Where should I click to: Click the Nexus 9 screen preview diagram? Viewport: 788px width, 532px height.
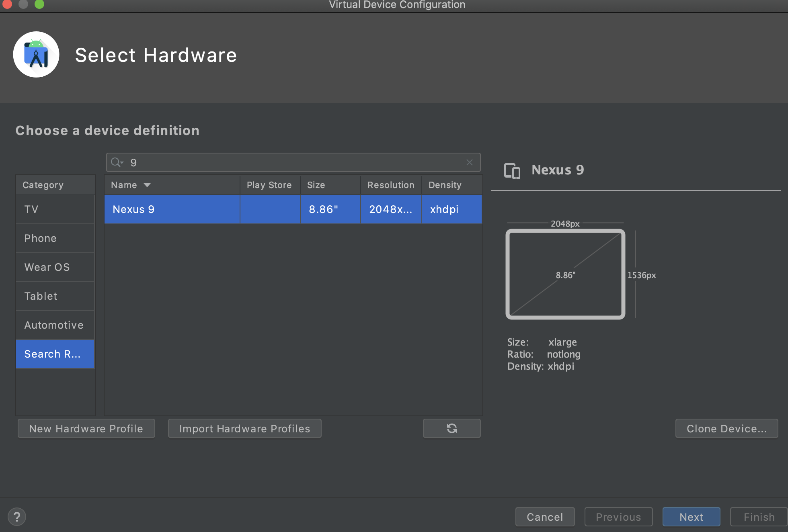tap(565, 274)
